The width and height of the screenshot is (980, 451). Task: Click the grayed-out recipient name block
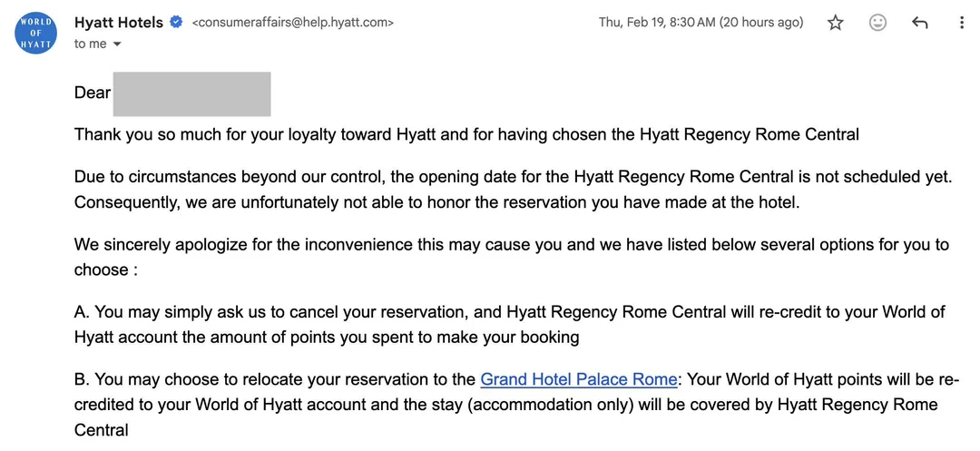pyautogui.click(x=191, y=93)
